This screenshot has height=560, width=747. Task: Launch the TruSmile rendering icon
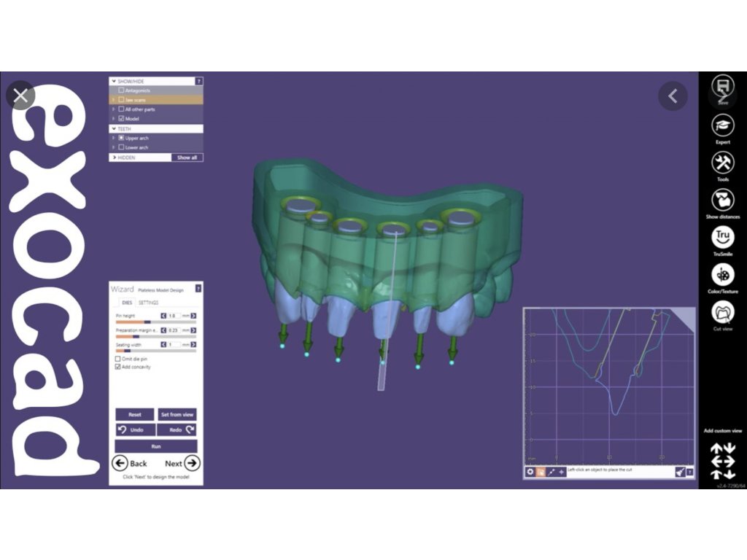click(x=723, y=237)
